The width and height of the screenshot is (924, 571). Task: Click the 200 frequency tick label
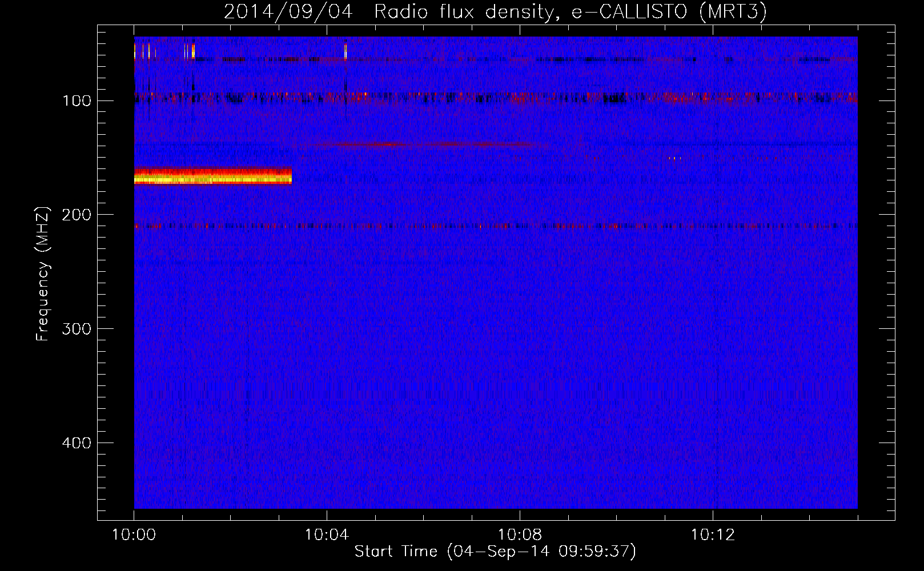coord(77,215)
